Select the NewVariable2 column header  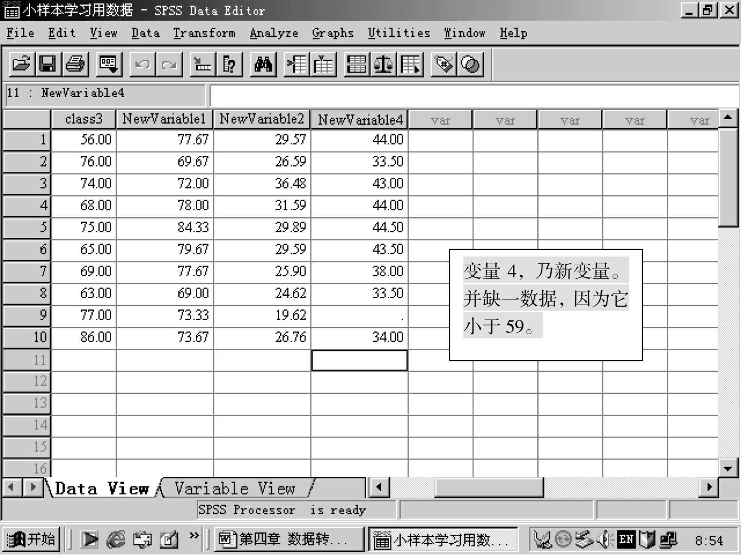pyautogui.click(x=262, y=119)
